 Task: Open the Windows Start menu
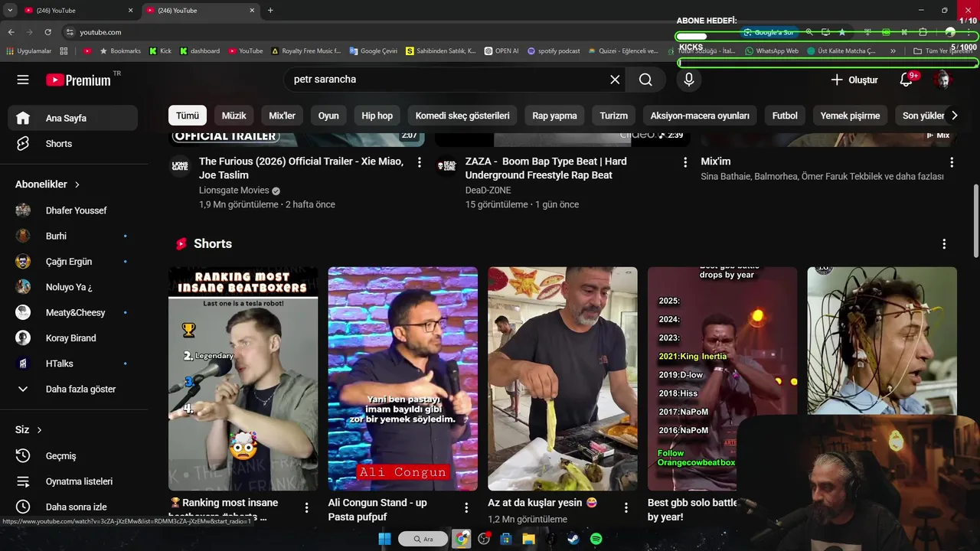[384, 539]
